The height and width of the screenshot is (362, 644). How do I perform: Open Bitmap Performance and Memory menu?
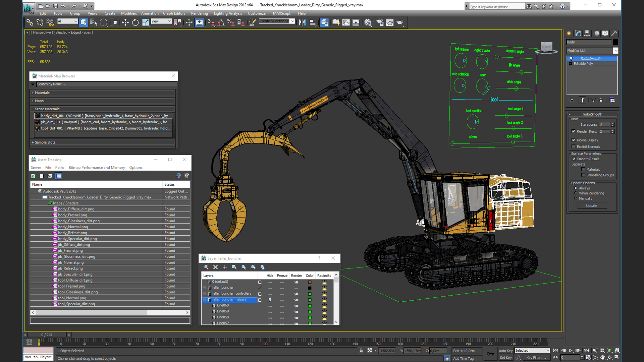97,168
